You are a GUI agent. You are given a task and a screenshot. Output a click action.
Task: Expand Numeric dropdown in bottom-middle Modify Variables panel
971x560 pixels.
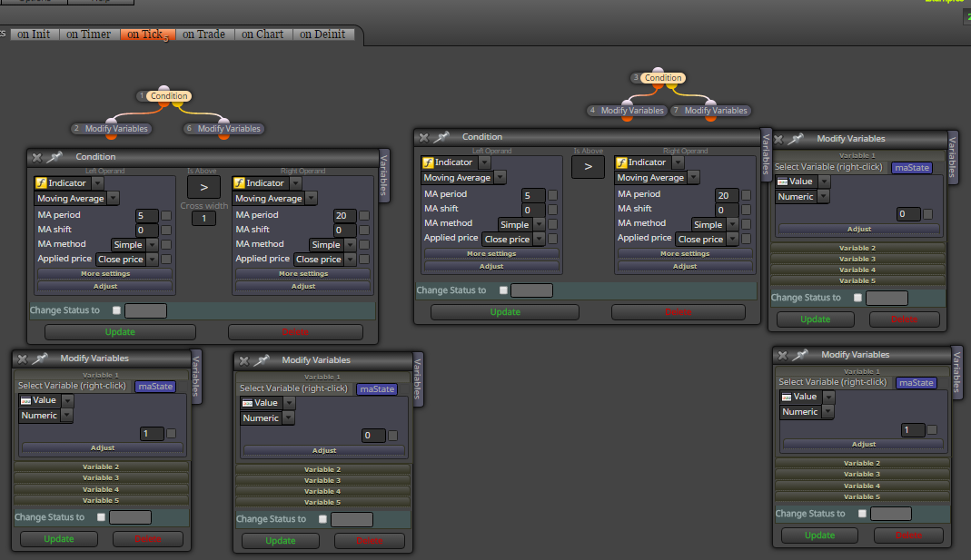[289, 418]
